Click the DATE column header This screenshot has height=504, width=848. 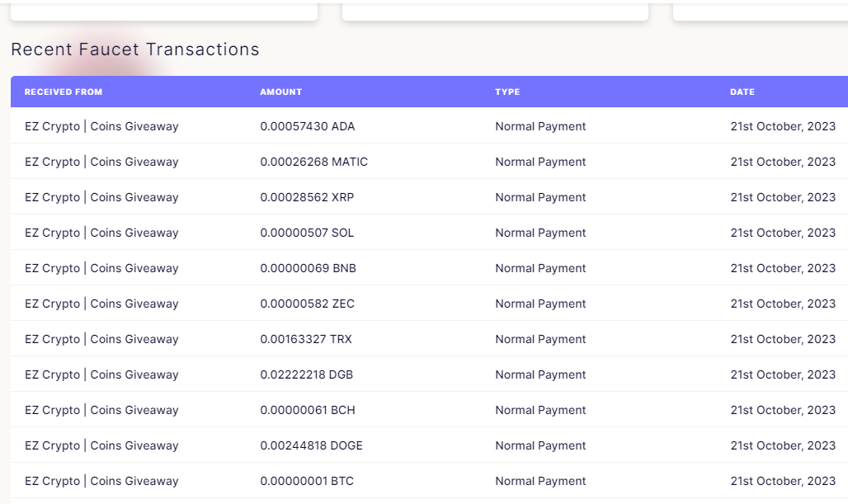(742, 92)
